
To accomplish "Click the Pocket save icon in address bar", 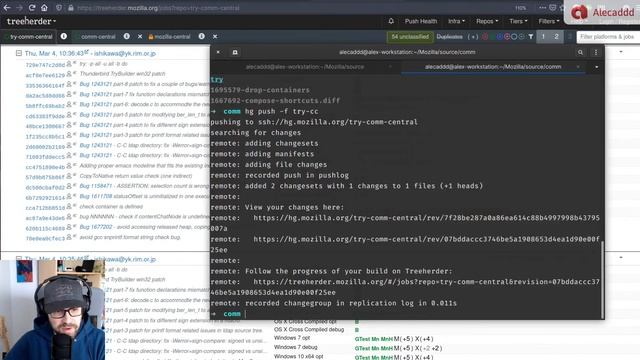I will 553,8.
